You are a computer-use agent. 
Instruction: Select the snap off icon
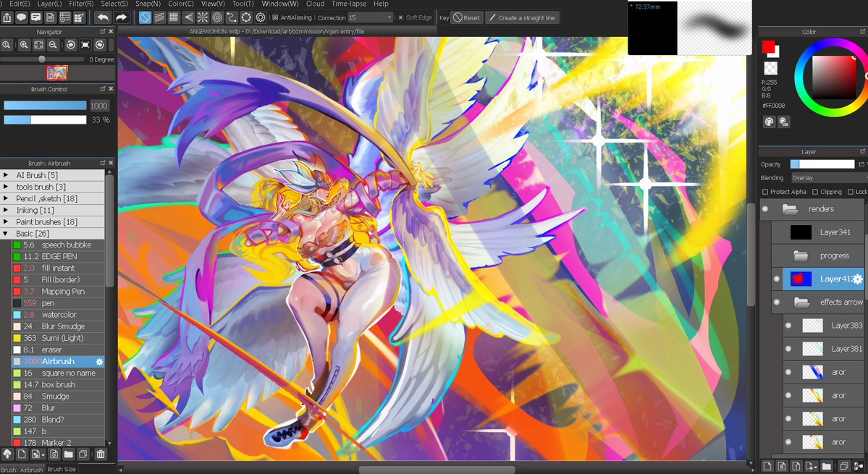click(145, 17)
